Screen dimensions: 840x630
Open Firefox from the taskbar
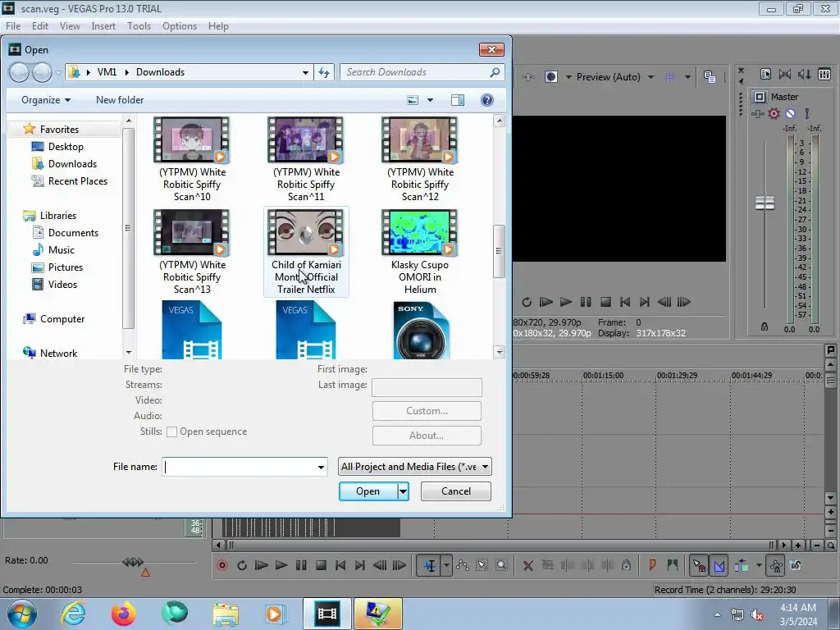pyautogui.click(x=124, y=614)
